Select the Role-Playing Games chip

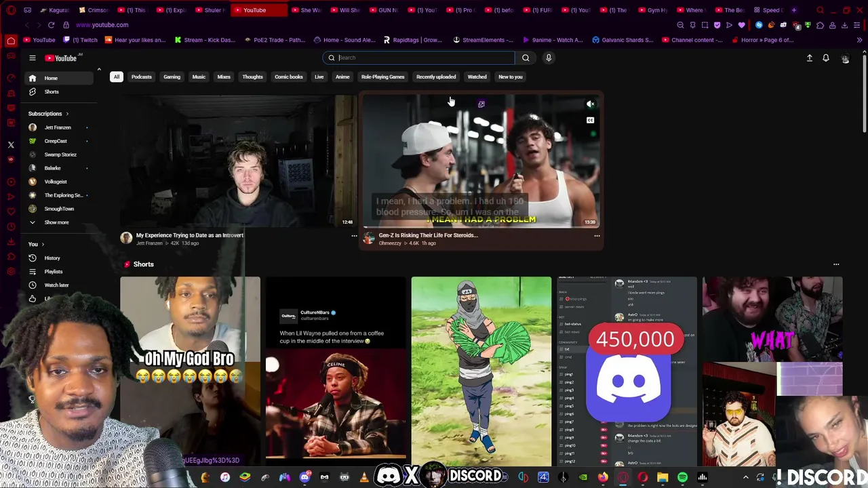(x=382, y=77)
